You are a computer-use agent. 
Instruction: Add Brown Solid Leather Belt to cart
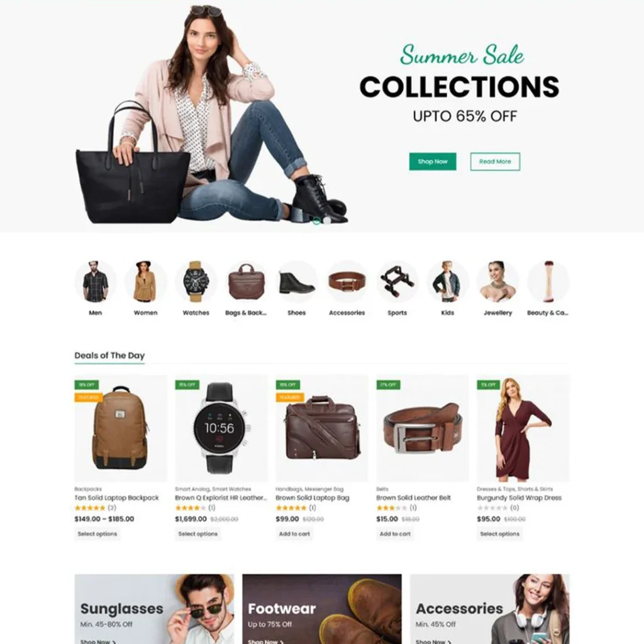(395, 534)
